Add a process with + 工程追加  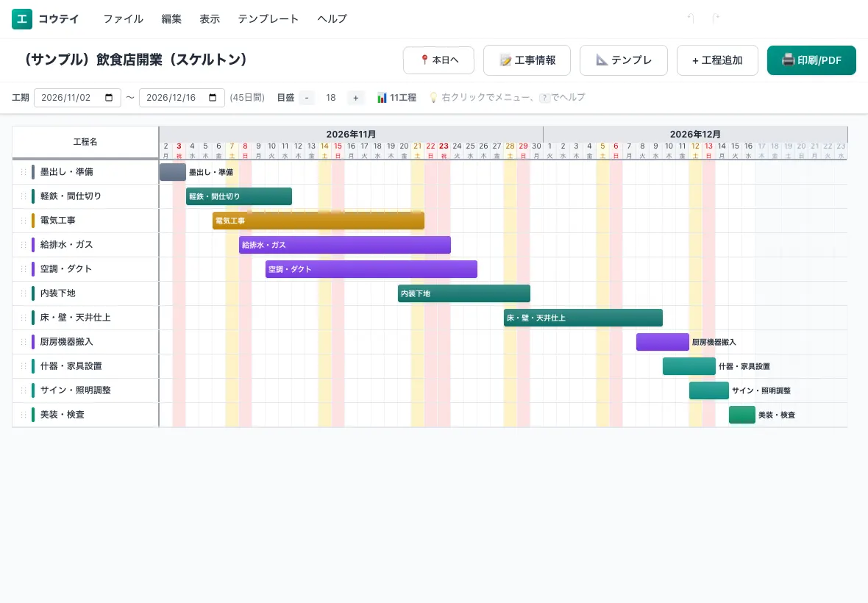point(717,60)
